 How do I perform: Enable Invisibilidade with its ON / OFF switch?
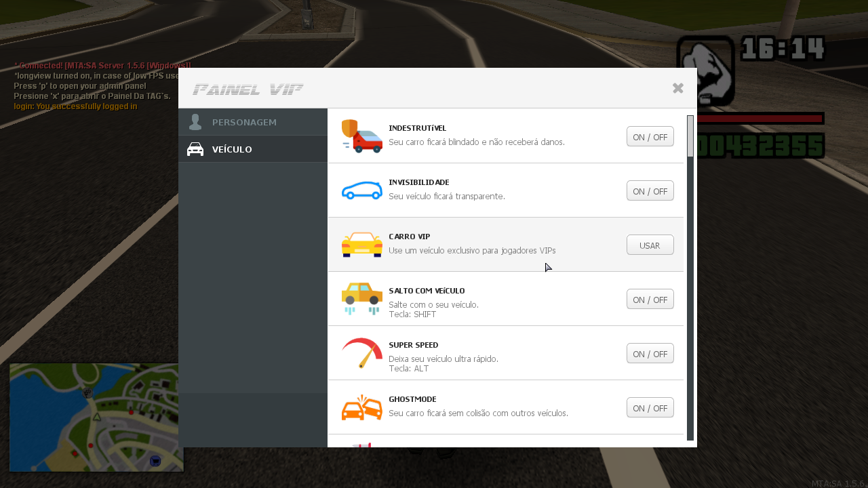650,190
